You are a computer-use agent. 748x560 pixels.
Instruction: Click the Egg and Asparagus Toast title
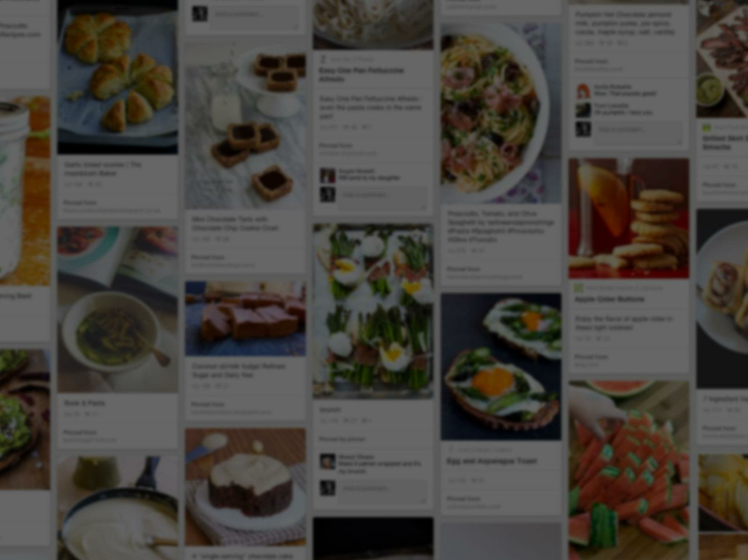(492, 461)
